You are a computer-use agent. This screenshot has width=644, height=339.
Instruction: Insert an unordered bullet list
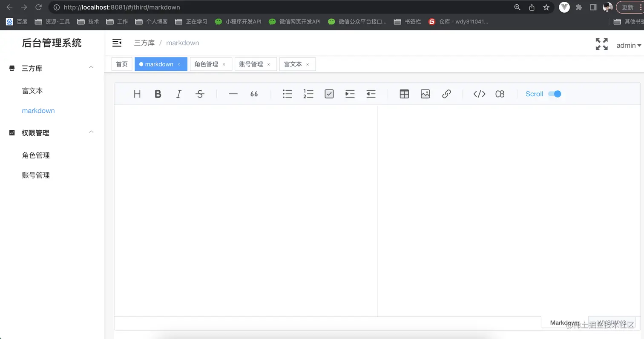pyautogui.click(x=287, y=94)
